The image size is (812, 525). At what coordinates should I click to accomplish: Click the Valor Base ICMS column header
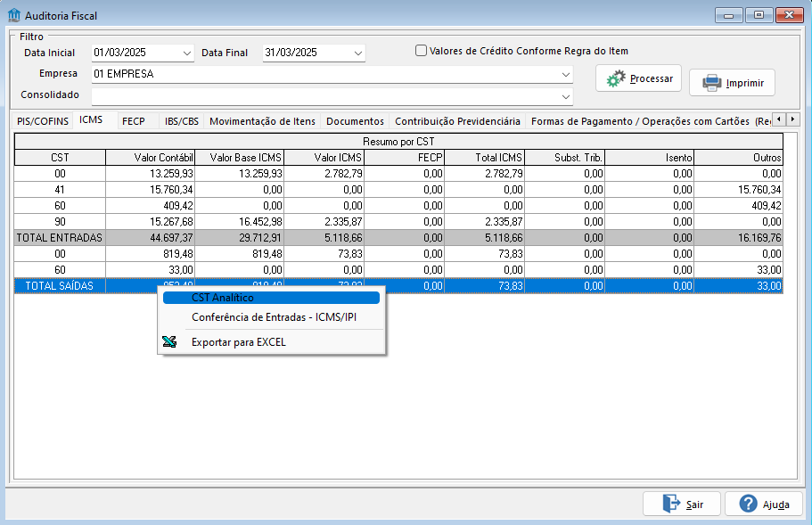pos(239,158)
